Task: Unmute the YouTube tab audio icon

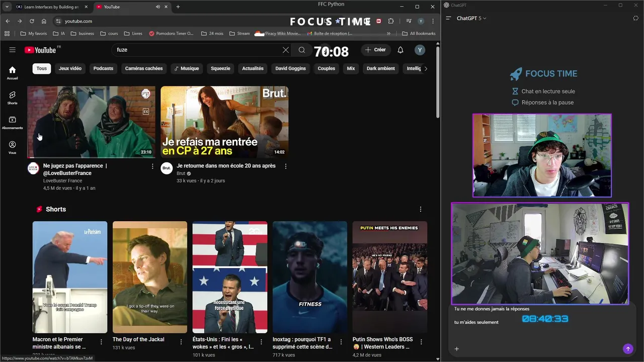Action: [158, 7]
